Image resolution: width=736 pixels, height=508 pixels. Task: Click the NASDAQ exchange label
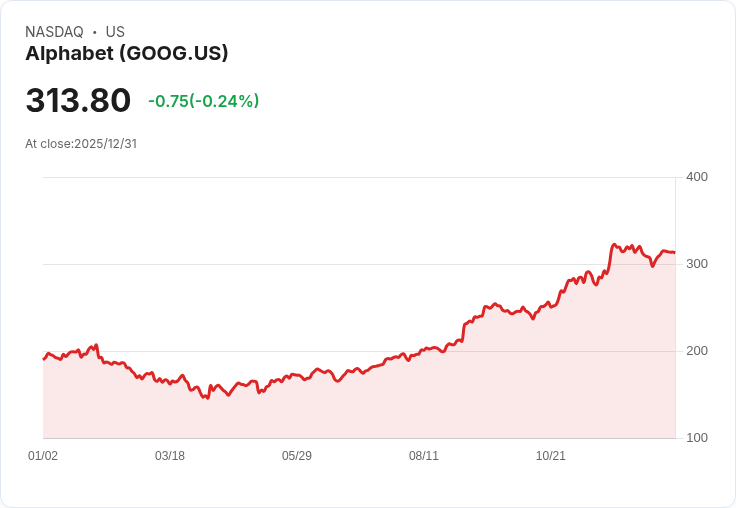[54, 32]
